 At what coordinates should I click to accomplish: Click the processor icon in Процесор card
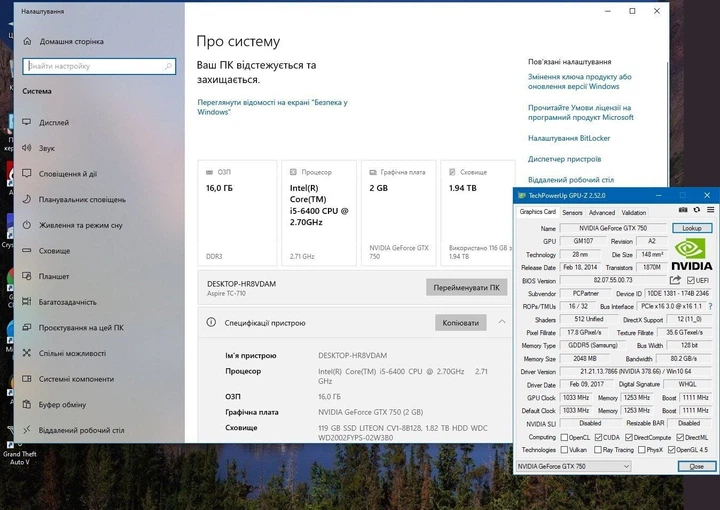(293, 172)
